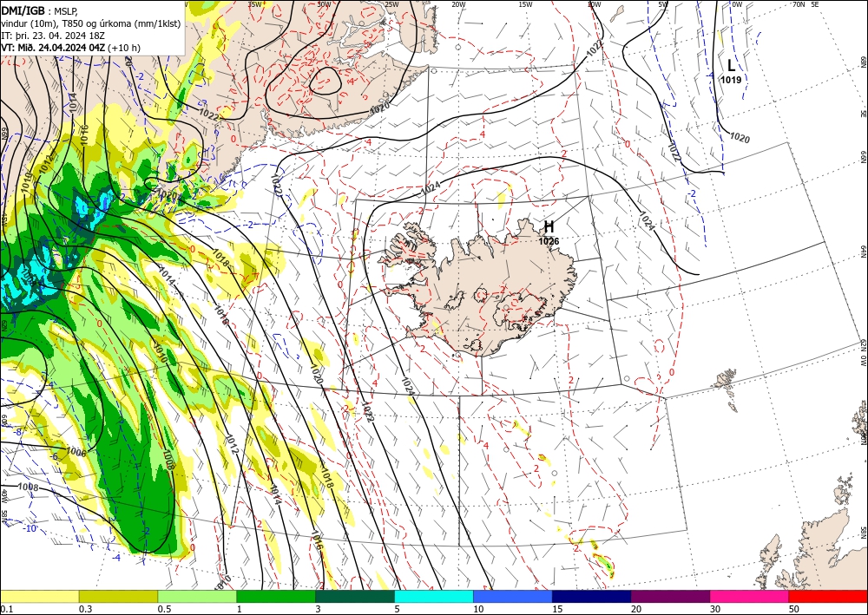Click the 0.3 legend value
Image resolution: width=868 pixels, height=615 pixels.
[85, 609]
